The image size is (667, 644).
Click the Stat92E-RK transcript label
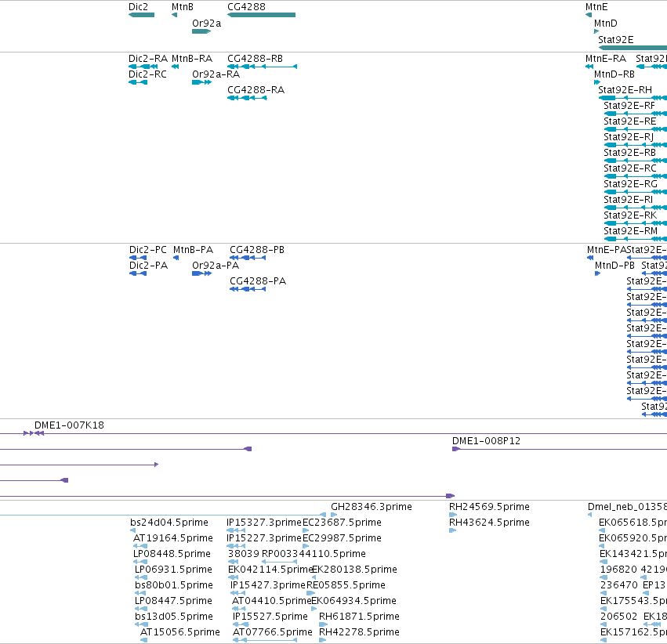(630, 215)
